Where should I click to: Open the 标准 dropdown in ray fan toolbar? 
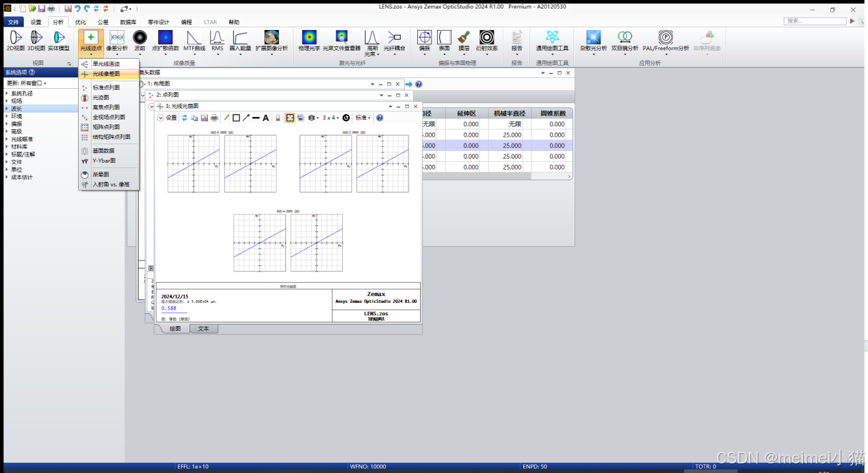click(363, 118)
